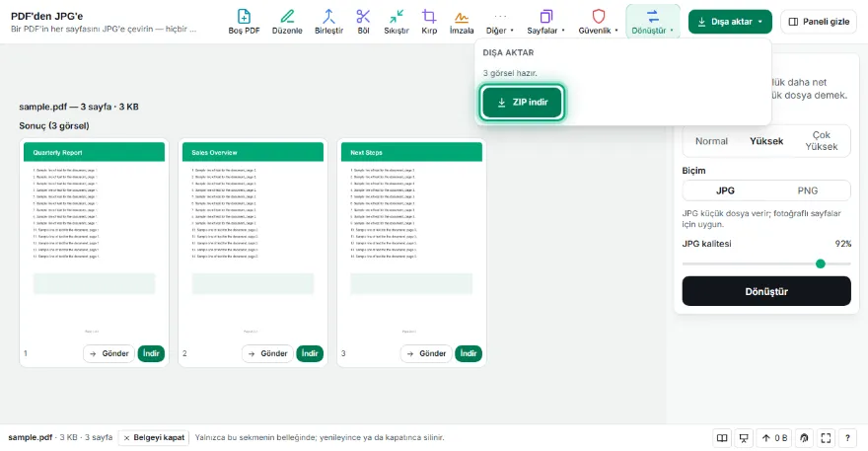Select the Birleştir merge tool
The height and width of the screenshot is (451, 868).
pos(328,22)
